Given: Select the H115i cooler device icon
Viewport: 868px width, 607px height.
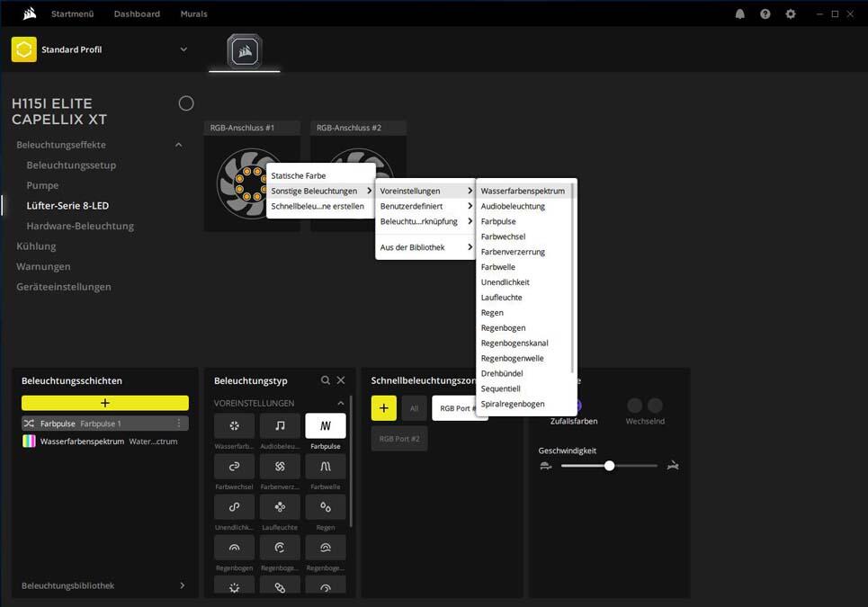Looking at the screenshot, I should (x=244, y=51).
